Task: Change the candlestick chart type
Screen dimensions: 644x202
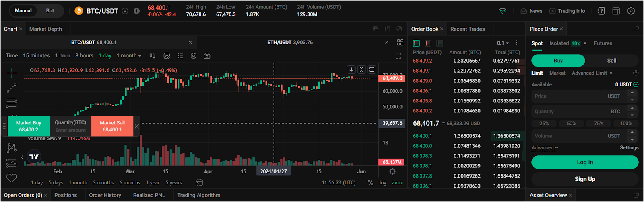Action: point(153,56)
